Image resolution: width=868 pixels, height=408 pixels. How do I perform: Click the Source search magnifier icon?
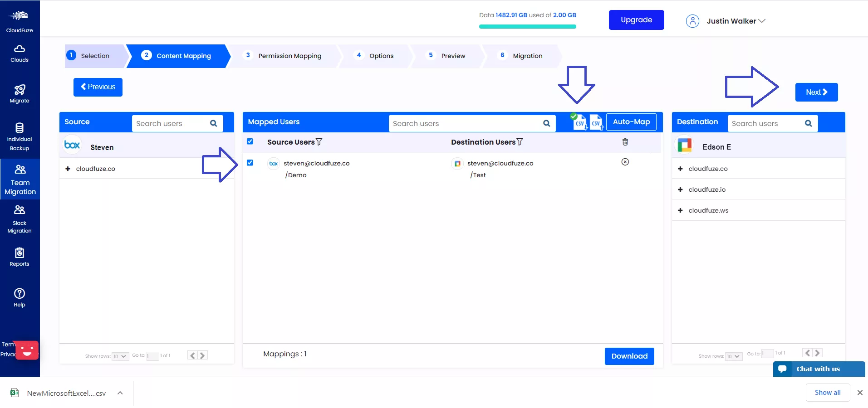click(x=214, y=123)
